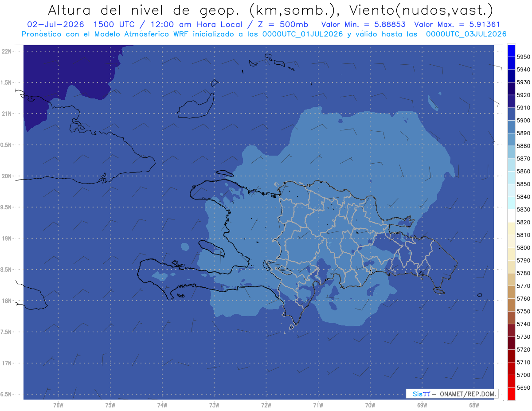Click the '19N' latitude label
532x411 pixels.
(x=7, y=239)
